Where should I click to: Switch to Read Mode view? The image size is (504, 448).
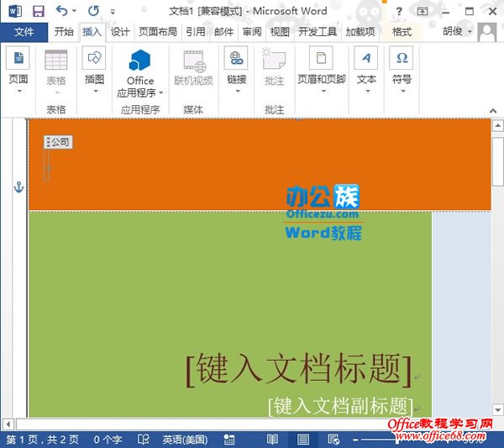tap(272, 440)
